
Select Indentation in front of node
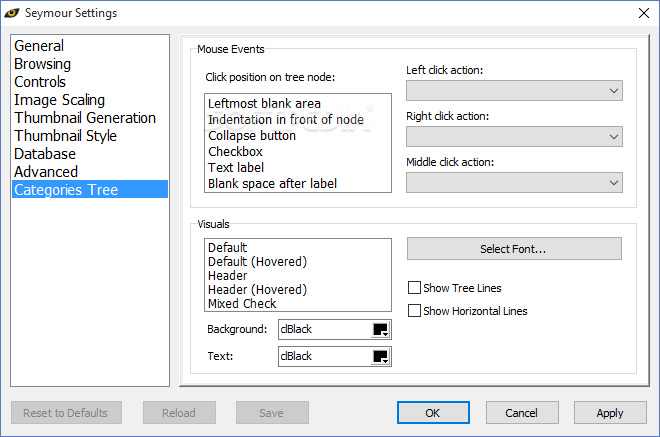tap(298, 120)
